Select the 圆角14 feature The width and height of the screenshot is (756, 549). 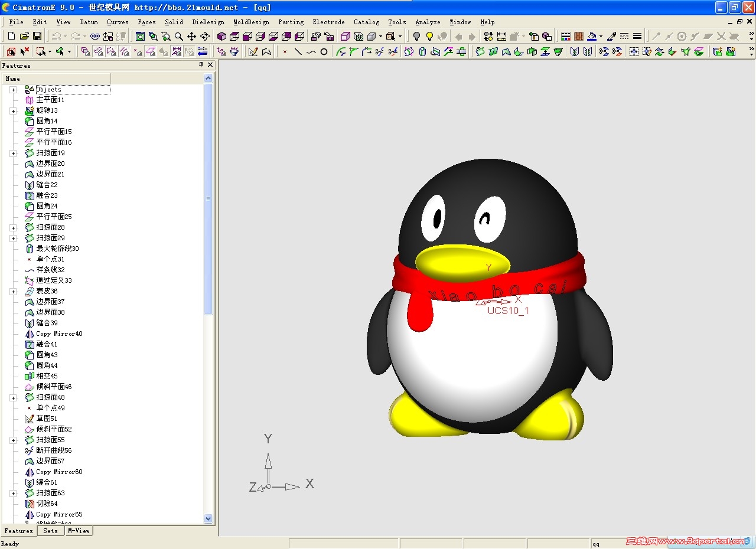coord(47,122)
